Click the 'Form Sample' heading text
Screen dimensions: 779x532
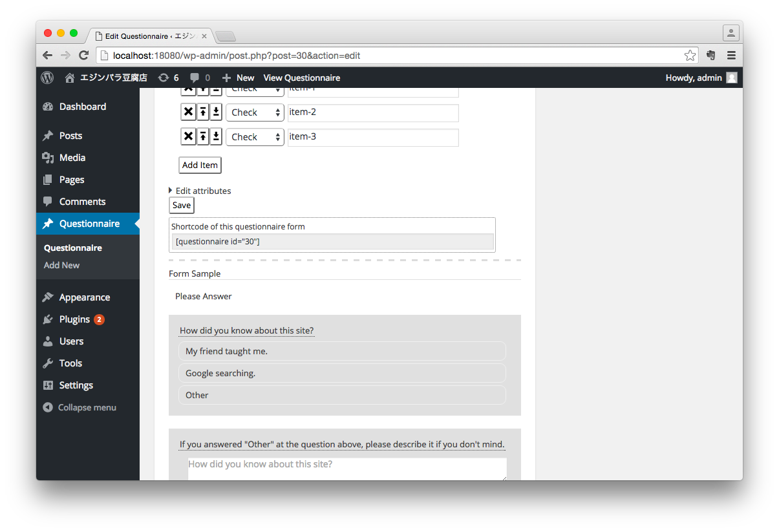click(x=195, y=273)
